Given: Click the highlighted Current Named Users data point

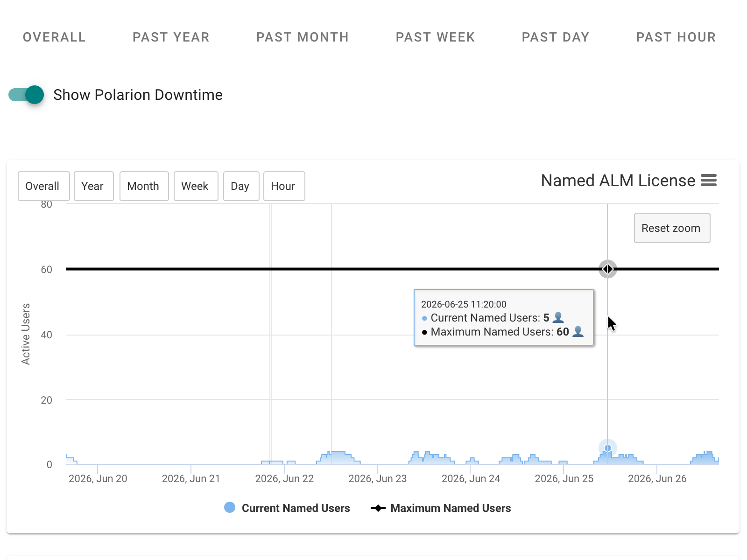Looking at the screenshot, I should point(608,448).
